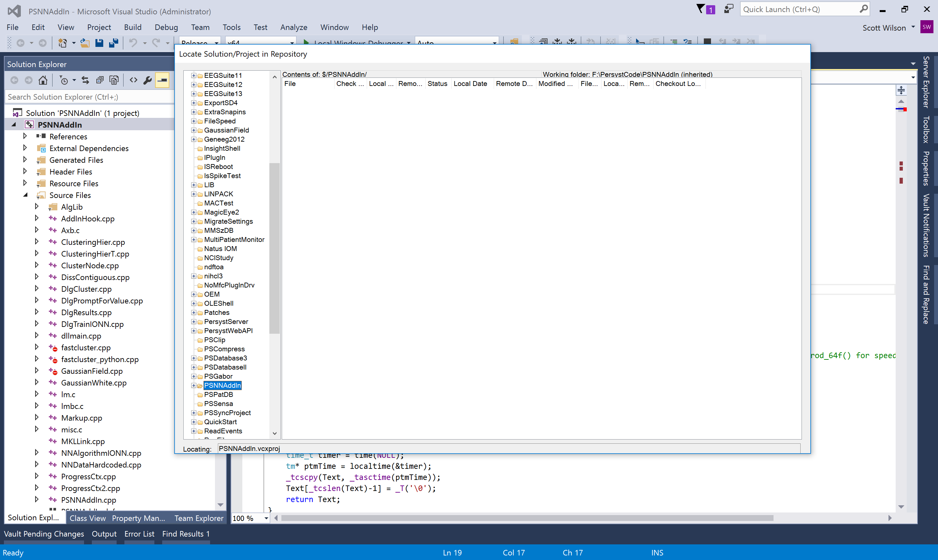Open the Debug menu
This screenshot has height=560, width=938.
[x=166, y=27]
